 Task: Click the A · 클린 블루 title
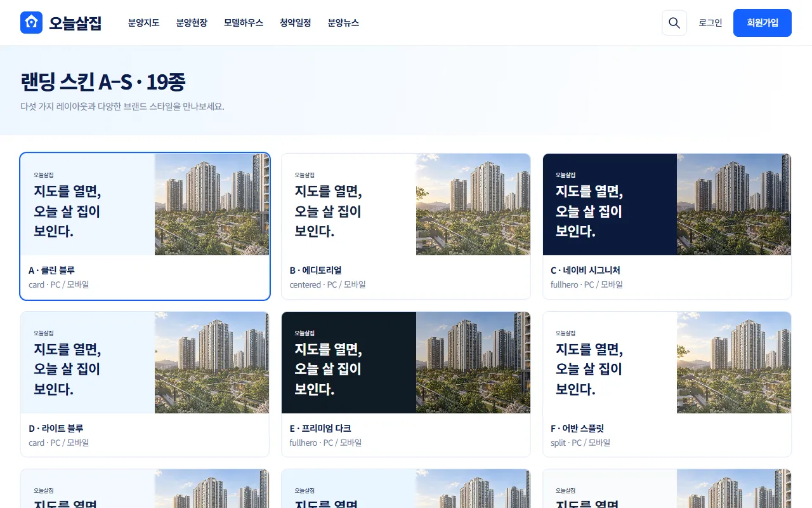pyautogui.click(x=52, y=271)
